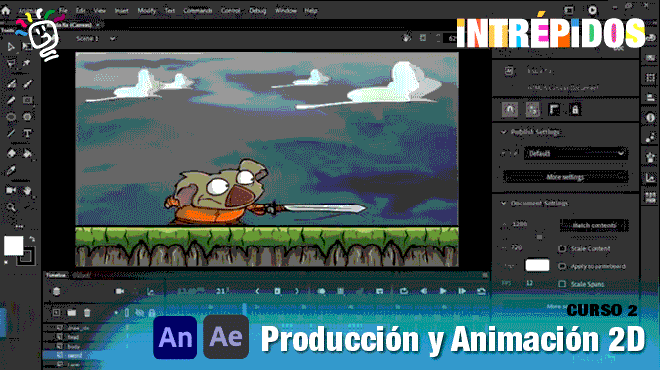Go to next keyframe arrow

pyautogui.click(x=296, y=291)
